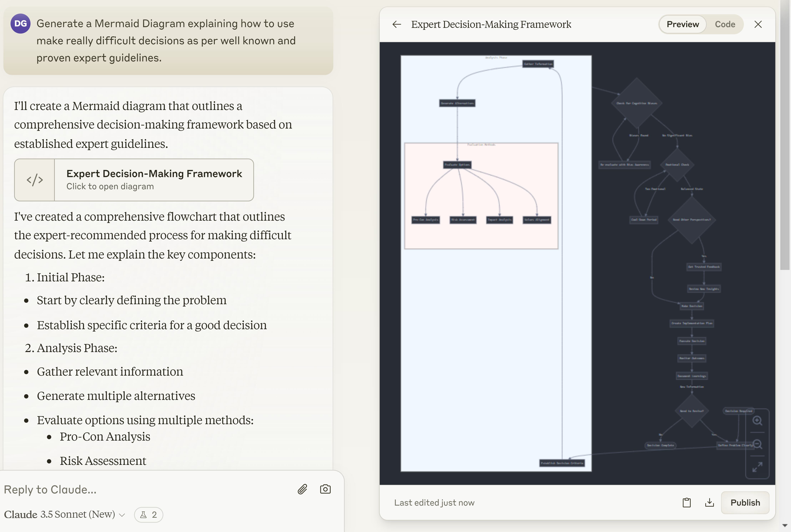791x532 pixels.
Task: Click the expand fullscreen arrows icon
Action: pos(757,467)
